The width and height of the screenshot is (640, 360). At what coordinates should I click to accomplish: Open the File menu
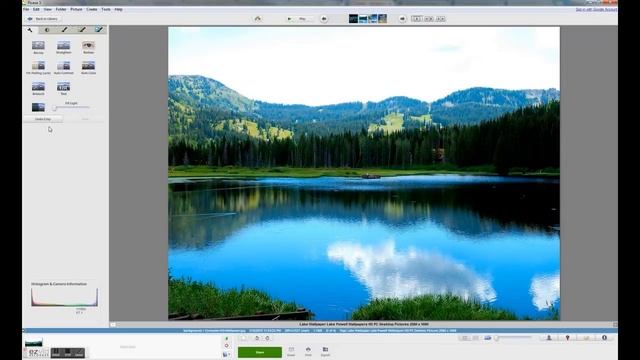[x=26, y=9]
